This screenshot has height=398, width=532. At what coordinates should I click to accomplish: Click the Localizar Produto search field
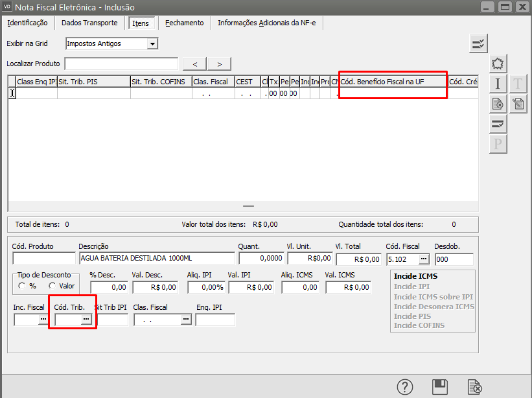click(121, 64)
